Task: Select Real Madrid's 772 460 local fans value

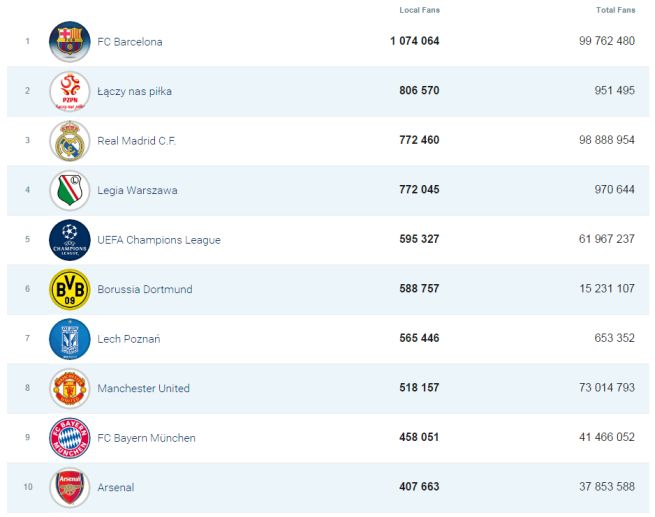Action: click(x=415, y=141)
